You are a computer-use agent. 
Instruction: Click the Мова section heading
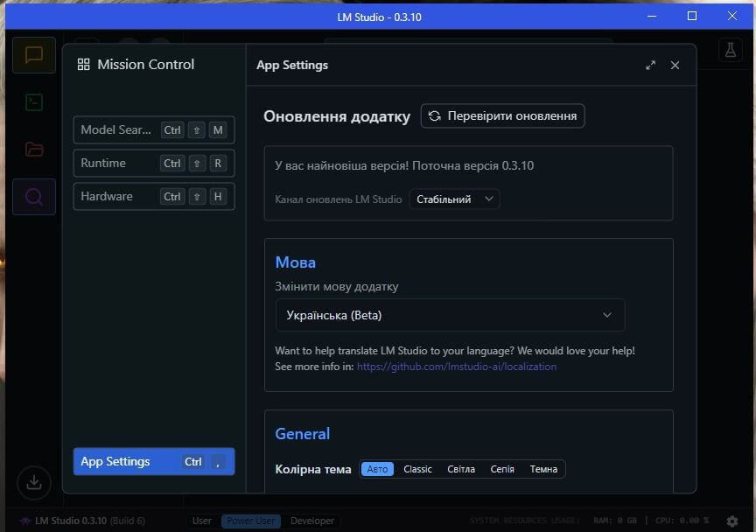(x=295, y=262)
